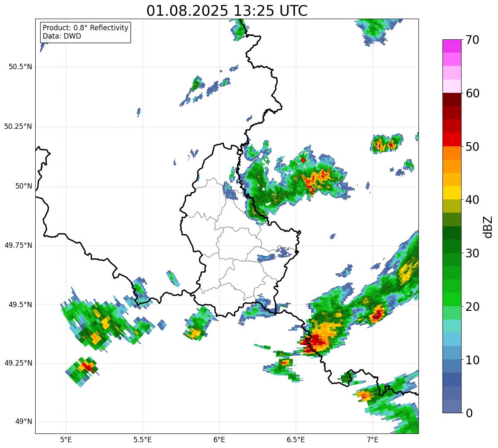Click the 'Product: 0.8° Reflectivity' legend line

coord(85,28)
